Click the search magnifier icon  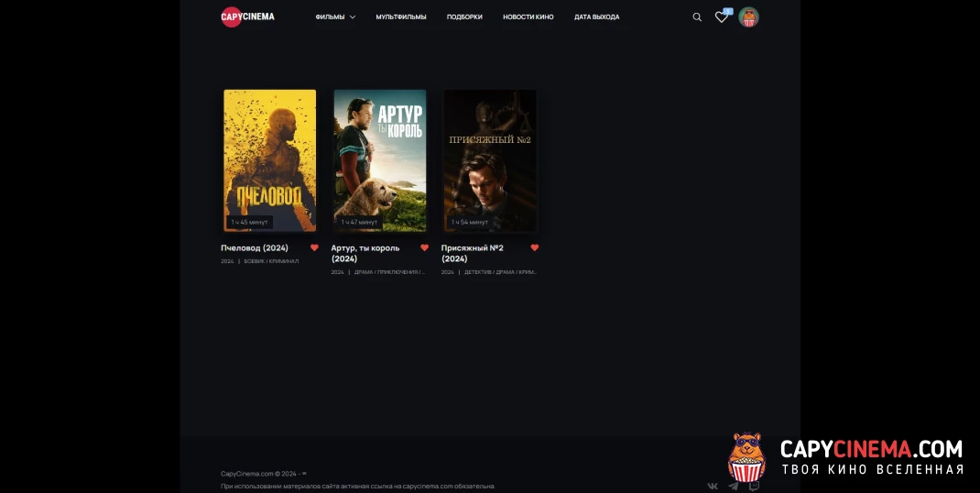697,17
